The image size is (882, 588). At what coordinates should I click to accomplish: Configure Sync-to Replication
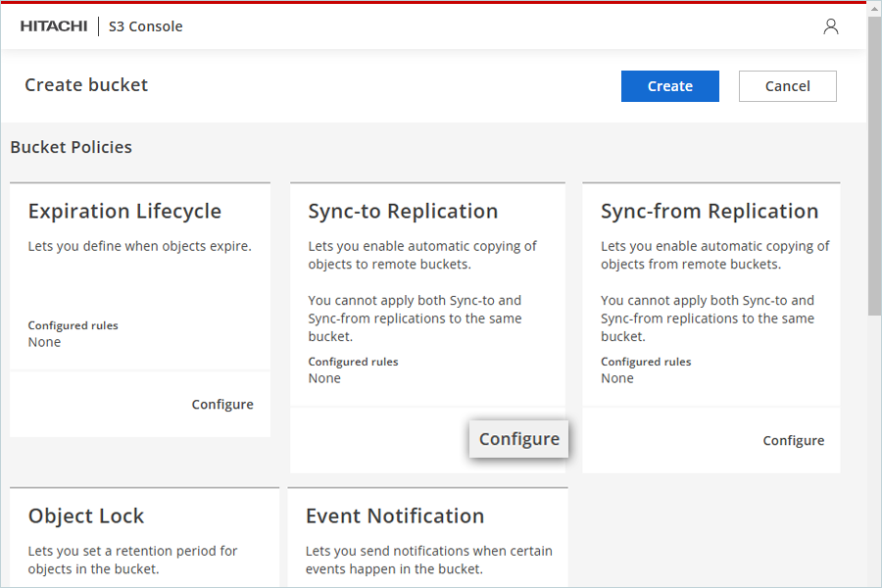[519, 439]
